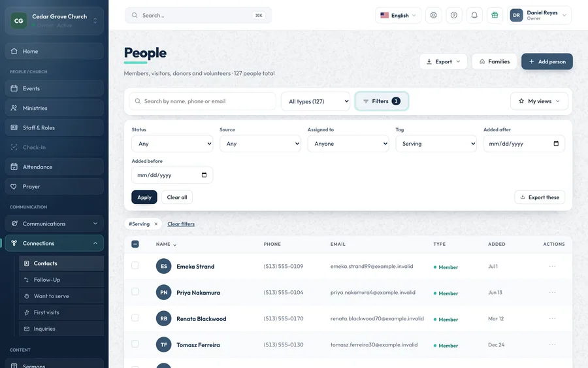Toggle the Filters button
Viewport: 588px width, 368px height.
click(382, 101)
